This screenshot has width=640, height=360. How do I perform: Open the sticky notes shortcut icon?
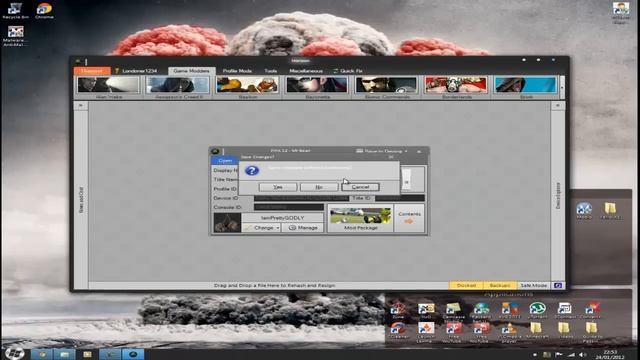coord(453,310)
